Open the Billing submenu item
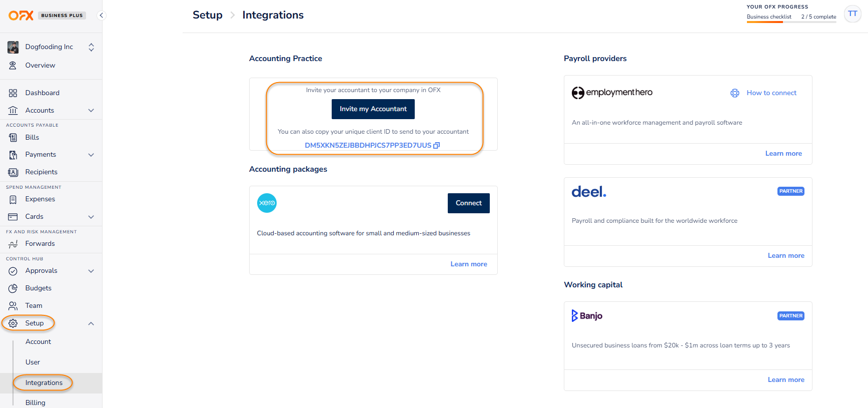Image resolution: width=868 pixels, height=408 pixels. tap(36, 402)
